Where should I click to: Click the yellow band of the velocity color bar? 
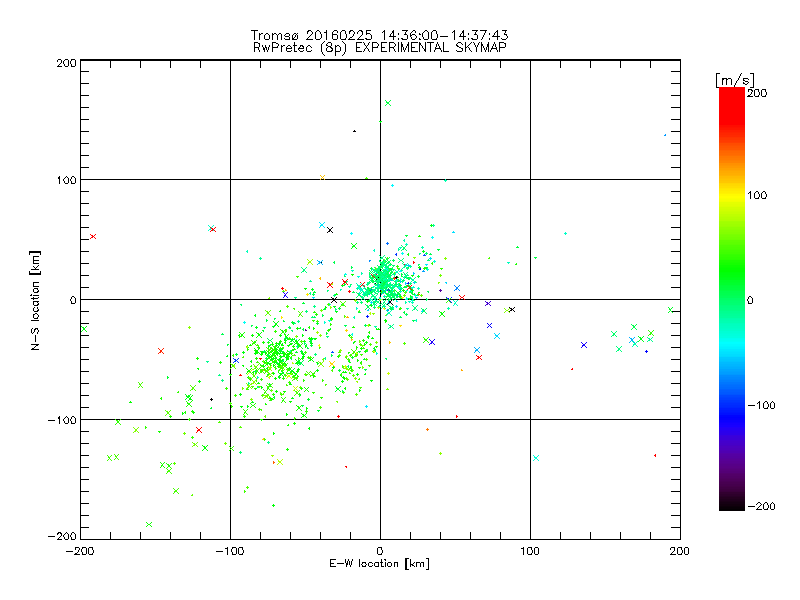[x=732, y=196]
